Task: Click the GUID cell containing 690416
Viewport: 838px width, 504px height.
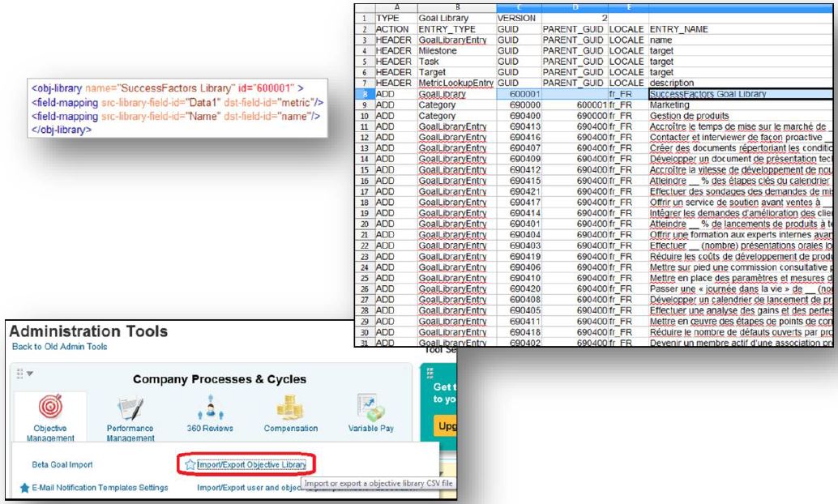Action: point(519,138)
